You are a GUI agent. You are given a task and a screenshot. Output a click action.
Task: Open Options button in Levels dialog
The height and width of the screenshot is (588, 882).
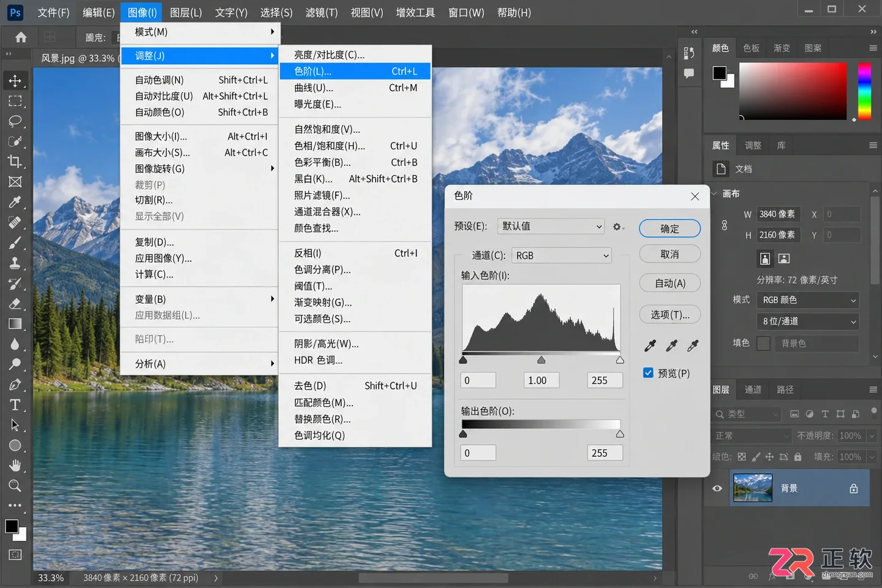pos(669,314)
